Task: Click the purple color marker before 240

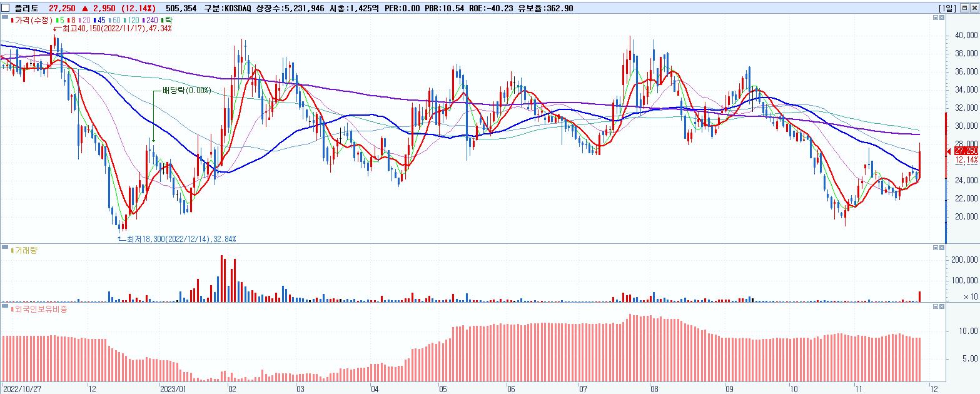Action: click(x=143, y=20)
